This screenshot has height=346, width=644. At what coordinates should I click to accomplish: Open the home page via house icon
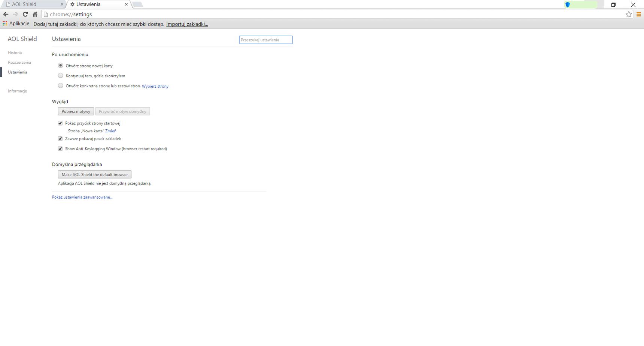pos(35,14)
